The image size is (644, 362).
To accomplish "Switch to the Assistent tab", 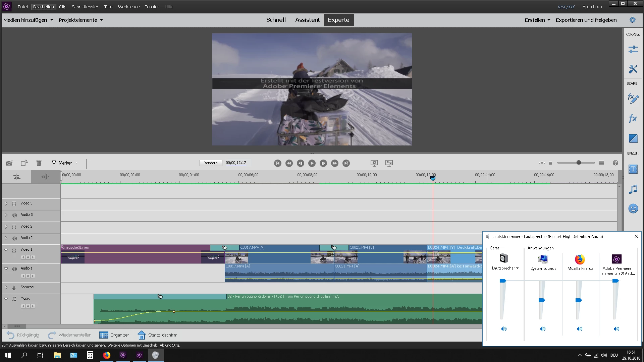I will [x=307, y=20].
